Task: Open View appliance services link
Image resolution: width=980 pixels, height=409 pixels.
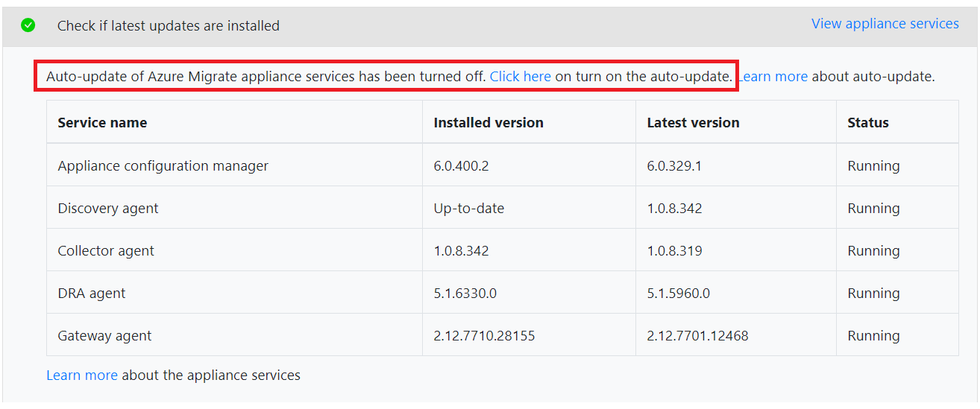Action: (885, 24)
